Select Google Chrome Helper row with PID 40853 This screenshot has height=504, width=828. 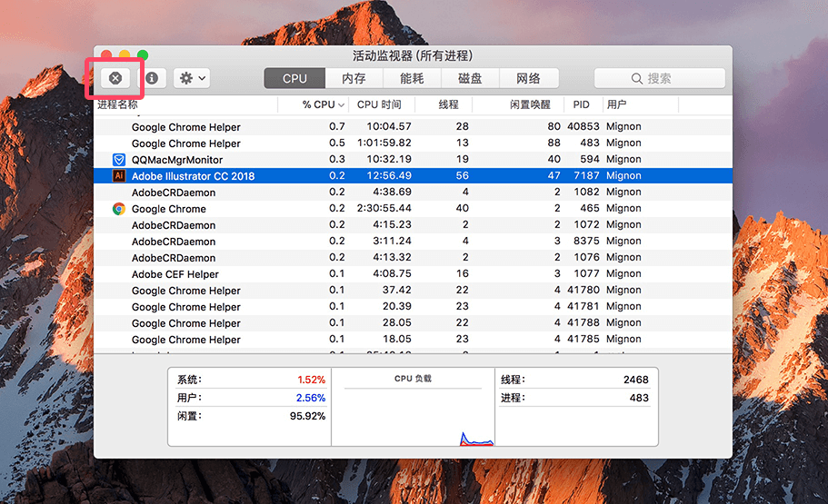pyautogui.click(x=413, y=126)
